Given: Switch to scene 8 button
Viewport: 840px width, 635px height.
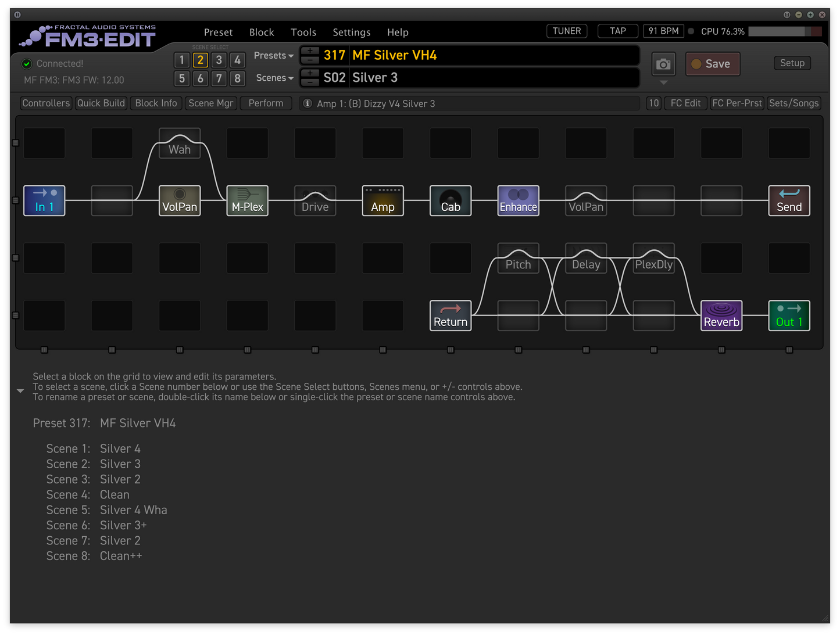Looking at the screenshot, I should 237,78.
